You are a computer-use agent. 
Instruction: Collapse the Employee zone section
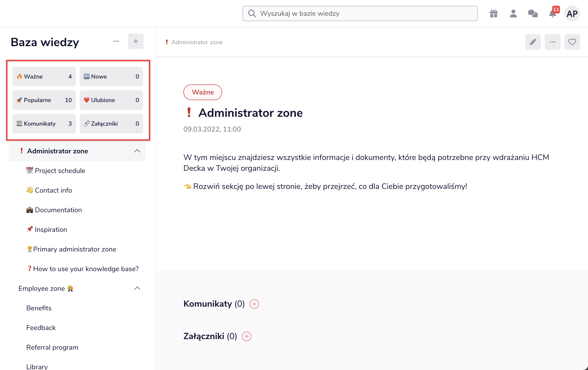(137, 288)
